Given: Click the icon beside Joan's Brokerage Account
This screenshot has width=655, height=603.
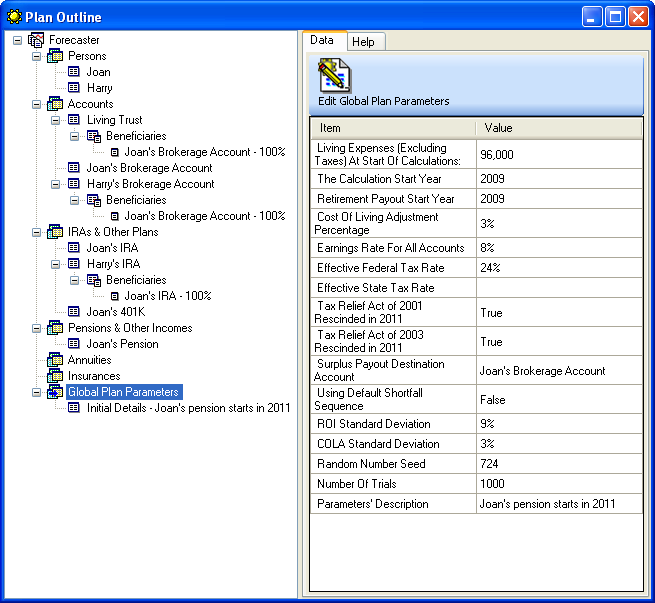Looking at the screenshot, I should pyautogui.click(x=74, y=168).
